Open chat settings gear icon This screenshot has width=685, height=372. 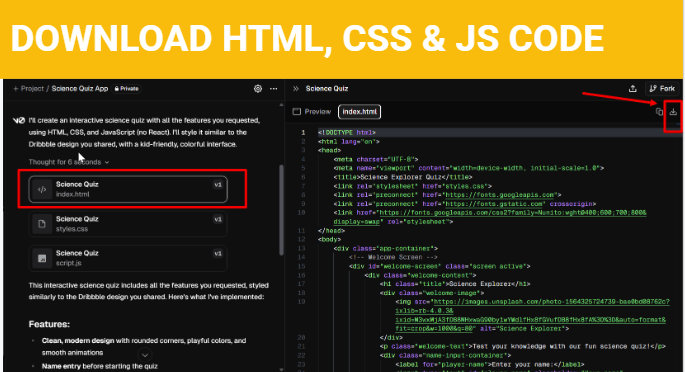click(x=258, y=89)
